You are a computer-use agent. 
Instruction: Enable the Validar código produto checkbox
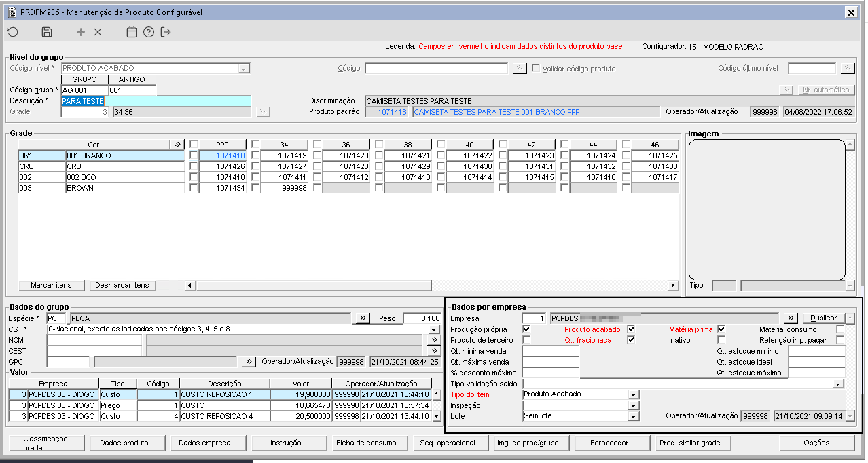(x=537, y=69)
